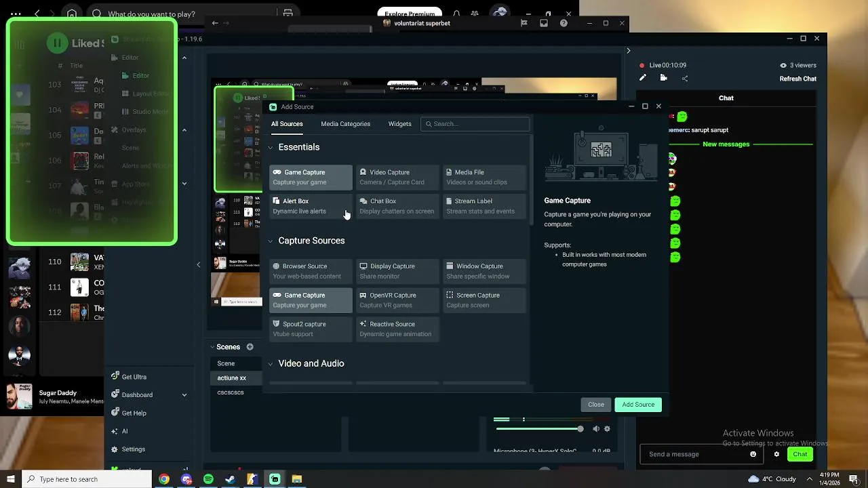This screenshot has width=868, height=488.
Task: Select Display Capture source
Action: [397, 271]
